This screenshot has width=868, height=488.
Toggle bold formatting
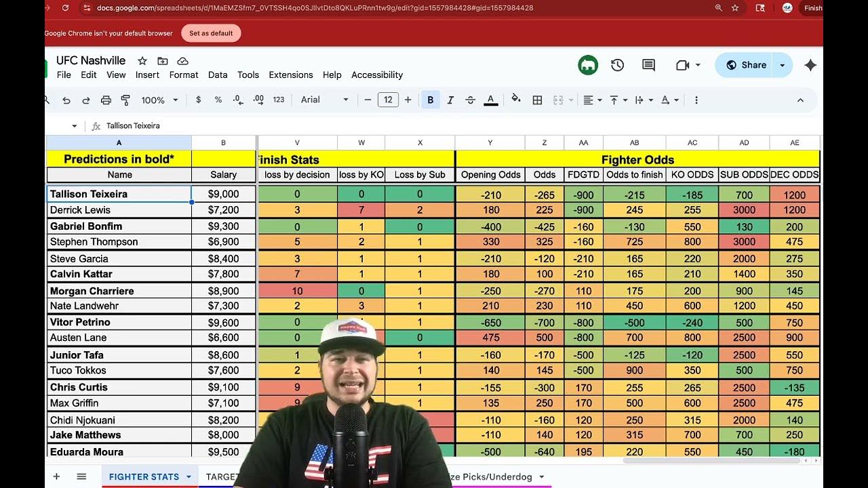pyautogui.click(x=430, y=100)
